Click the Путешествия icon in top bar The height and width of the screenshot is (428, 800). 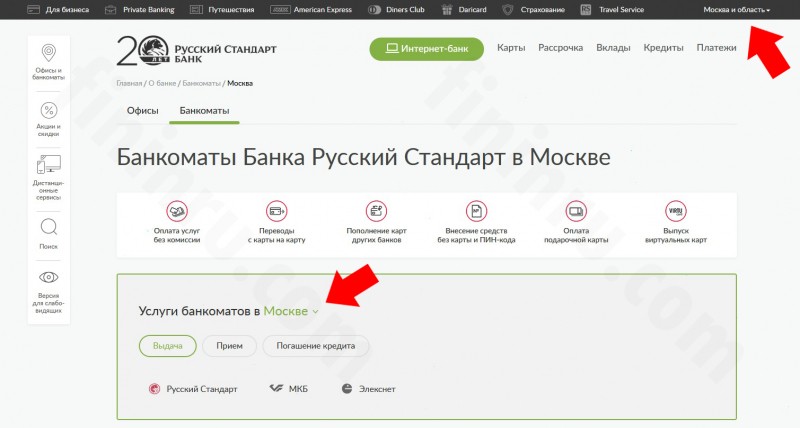[196, 9]
